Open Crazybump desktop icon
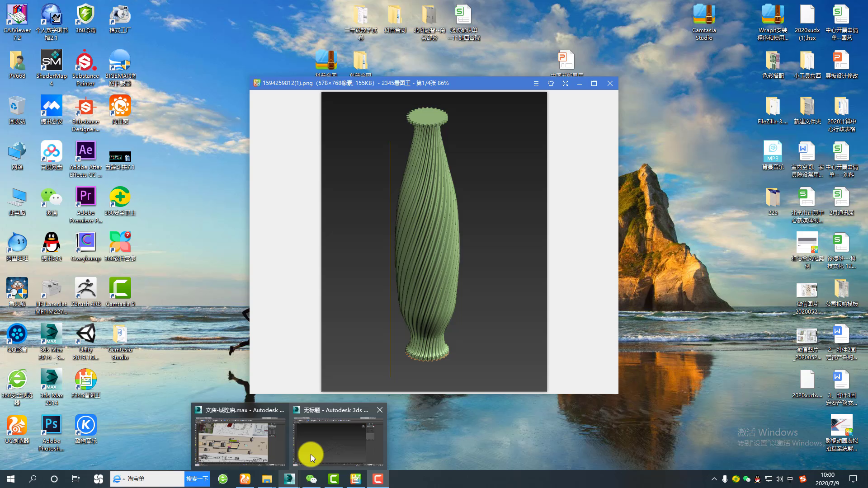 coord(85,246)
